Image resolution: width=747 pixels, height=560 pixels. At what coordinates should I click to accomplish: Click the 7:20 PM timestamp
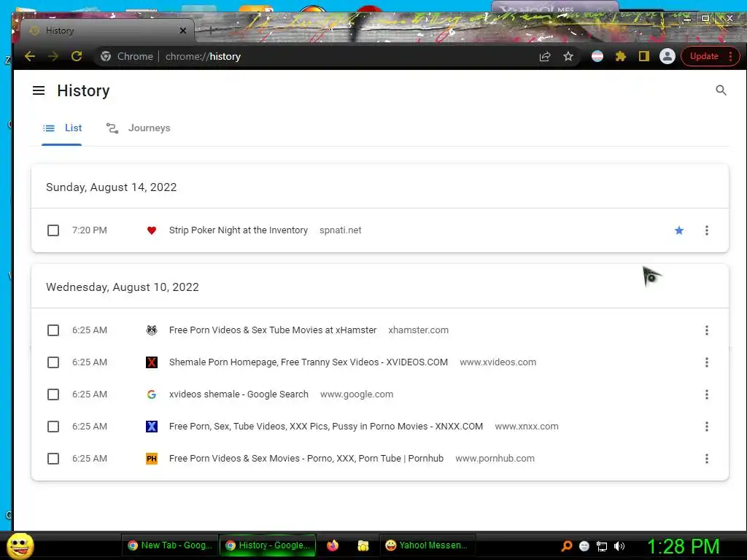click(x=90, y=230)
